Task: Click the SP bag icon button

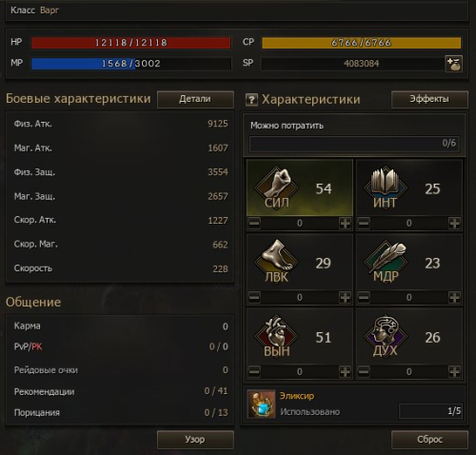Action: click(x=454, y=64)
